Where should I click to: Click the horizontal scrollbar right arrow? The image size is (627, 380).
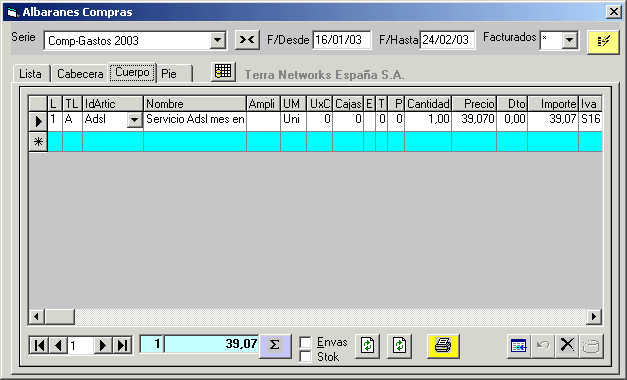pyautogui.click(x=594, y=317)
